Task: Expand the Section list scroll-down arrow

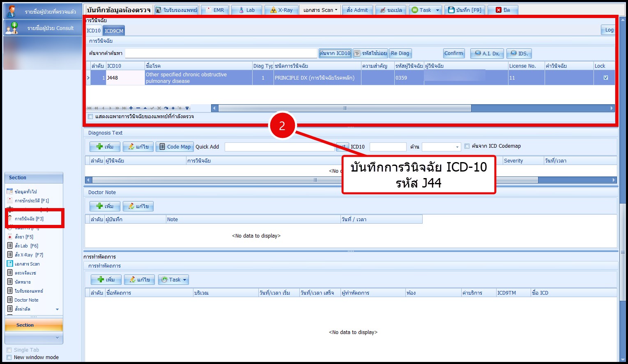Action: coord(57,309)
